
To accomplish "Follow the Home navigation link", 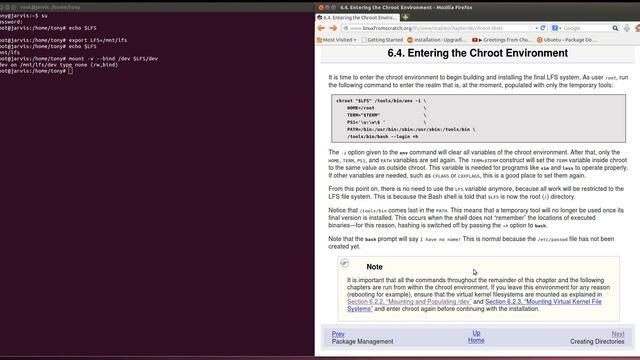I will [476, 340].
